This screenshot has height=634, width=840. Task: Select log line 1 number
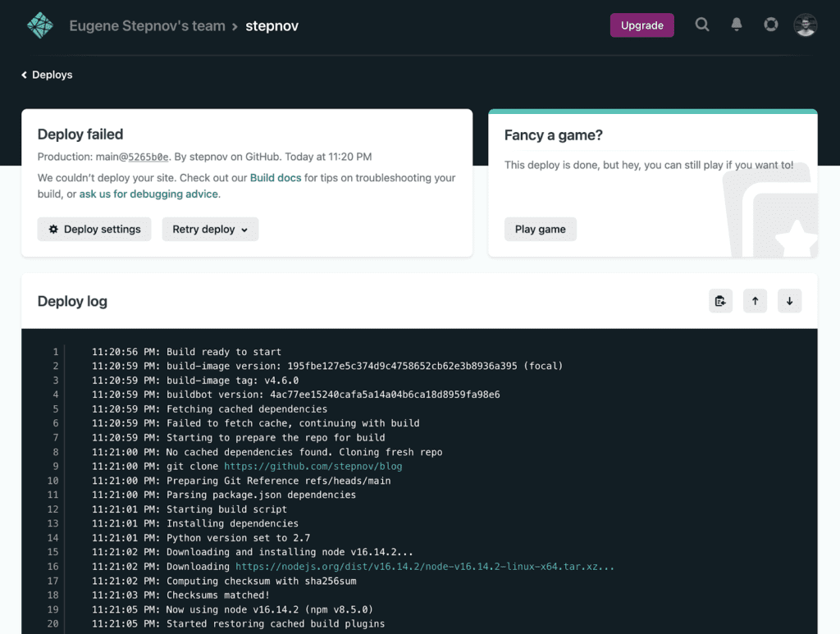[x=55, y=352]
